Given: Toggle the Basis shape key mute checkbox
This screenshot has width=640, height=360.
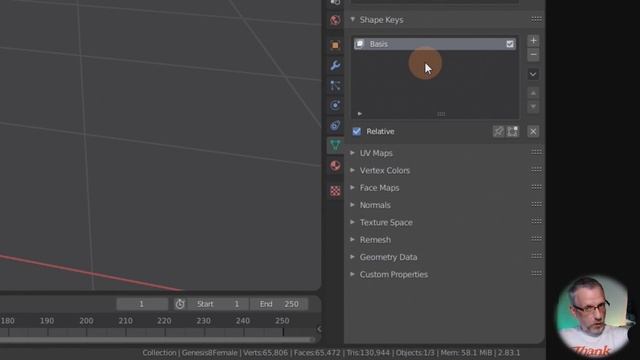Looking at the screenshot, I should 510,44.
